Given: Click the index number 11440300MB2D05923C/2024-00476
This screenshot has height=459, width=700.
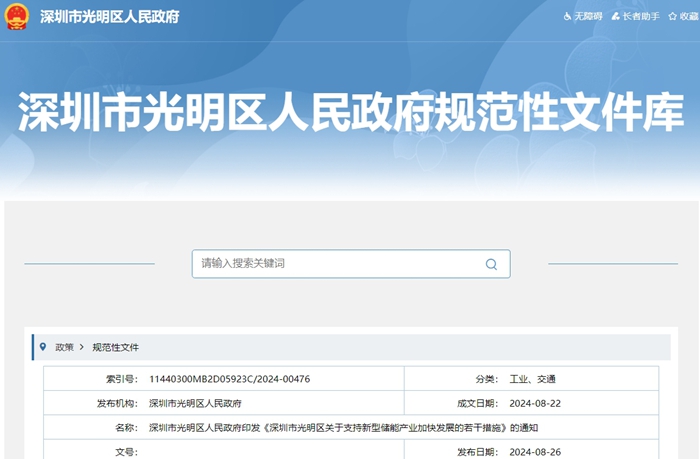Looking at the screenshot, I should [229, 379].
